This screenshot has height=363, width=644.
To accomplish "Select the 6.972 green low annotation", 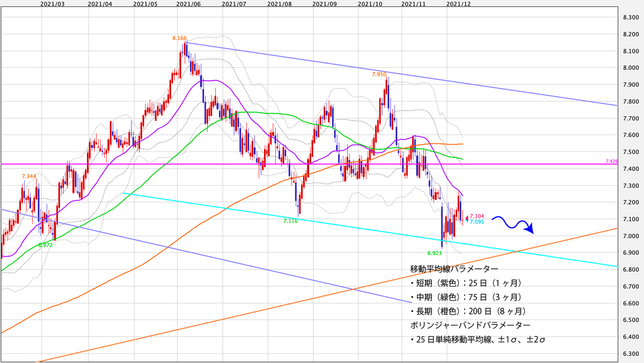I will coord(45,245).
